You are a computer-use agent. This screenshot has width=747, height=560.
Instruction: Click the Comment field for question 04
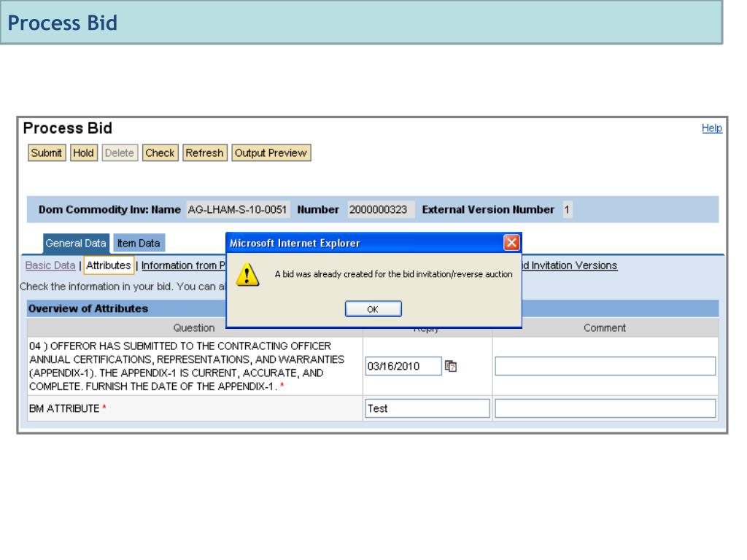tap(605, 366)
